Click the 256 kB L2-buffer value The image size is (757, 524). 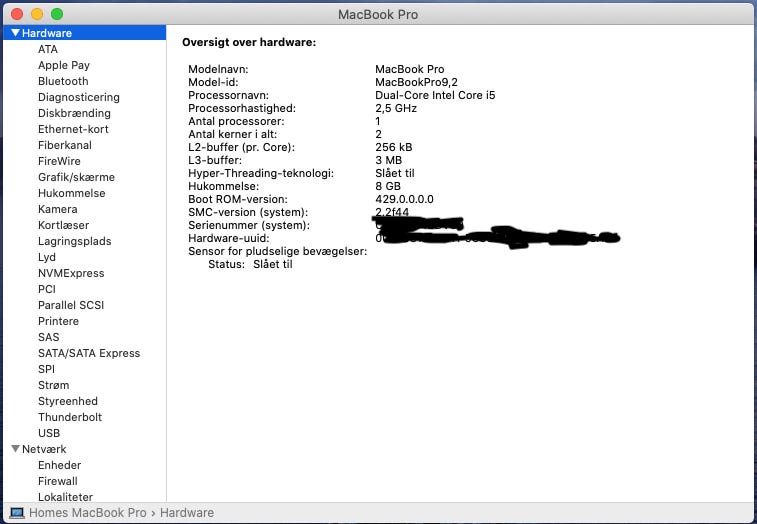click(x=393, y=147)
